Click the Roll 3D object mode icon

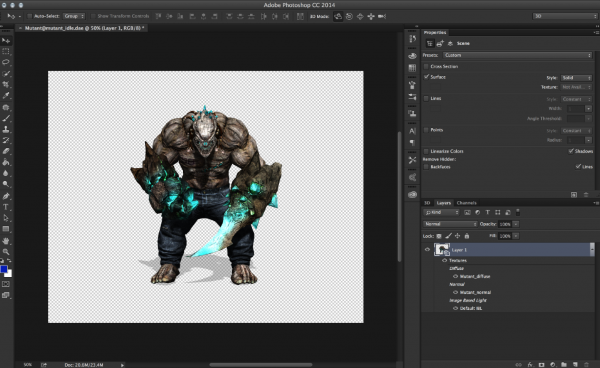349,16
